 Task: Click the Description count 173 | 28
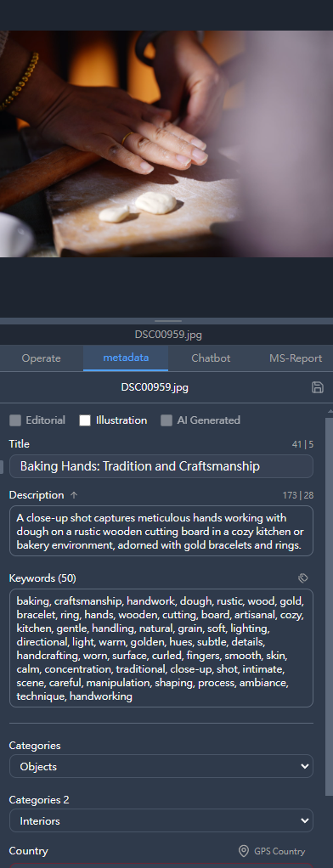(x=297, y=495)
